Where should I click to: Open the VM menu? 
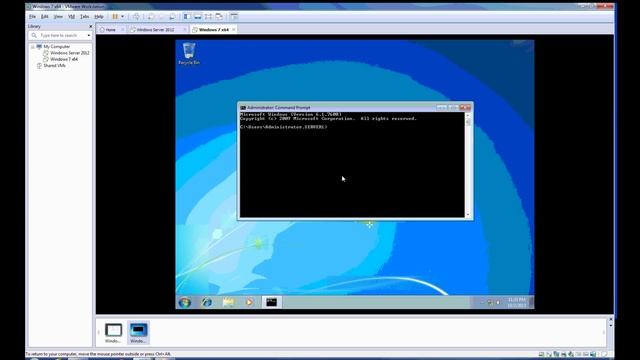(71, 17)
